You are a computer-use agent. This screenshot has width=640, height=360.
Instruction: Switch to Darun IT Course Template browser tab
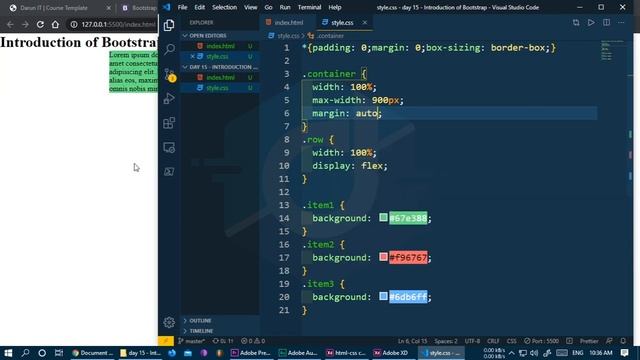point(59,8)
